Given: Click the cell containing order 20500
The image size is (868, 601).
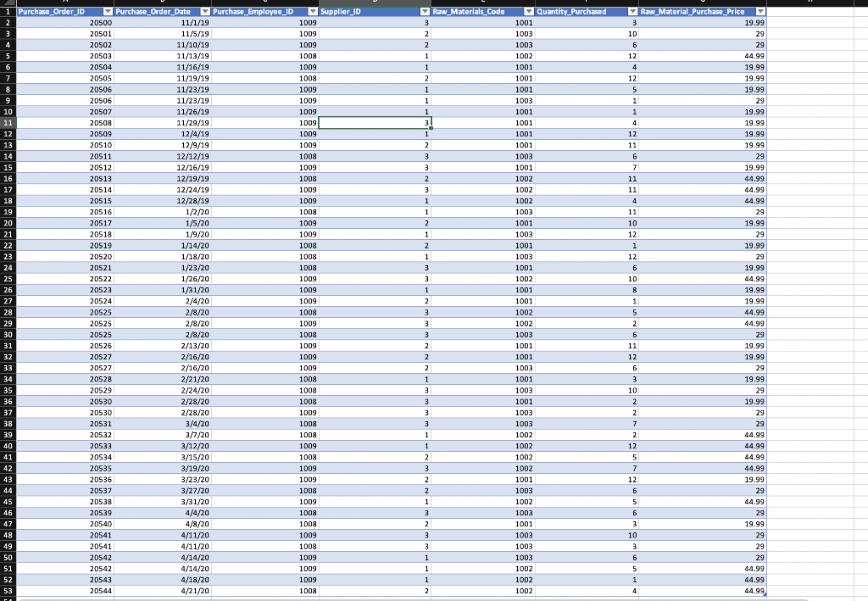Looking at the screenshot, I should point(85,23).
